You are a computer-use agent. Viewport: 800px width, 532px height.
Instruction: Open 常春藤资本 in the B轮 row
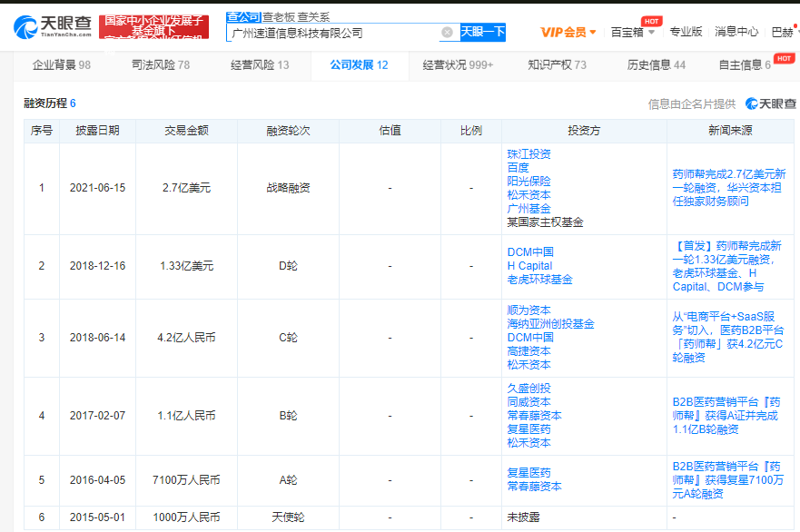[534, 415]
